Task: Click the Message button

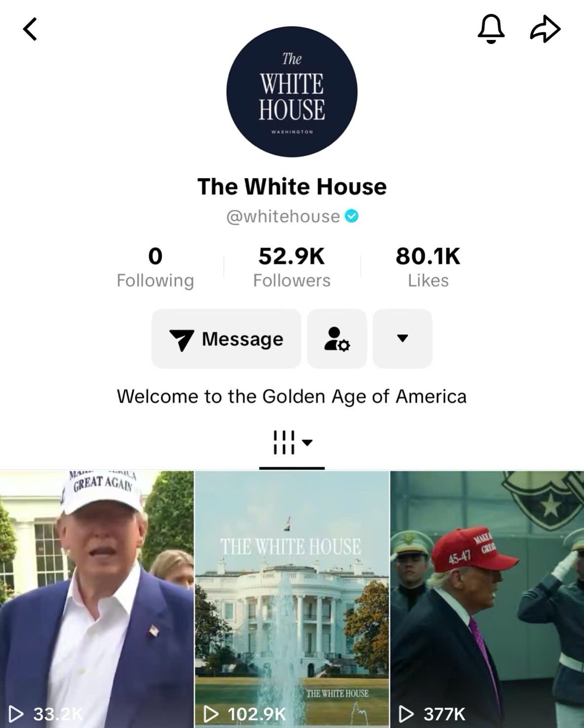Action: click(226, 339)
